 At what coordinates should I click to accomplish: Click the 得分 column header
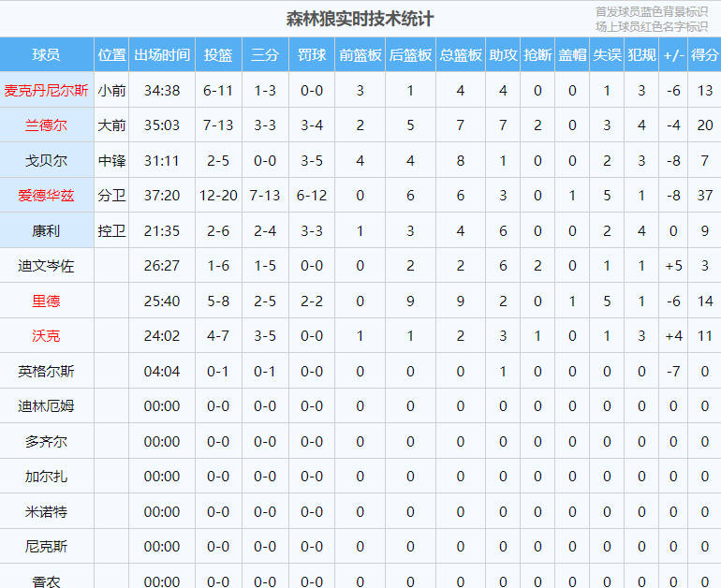click(x=704, y=55)
